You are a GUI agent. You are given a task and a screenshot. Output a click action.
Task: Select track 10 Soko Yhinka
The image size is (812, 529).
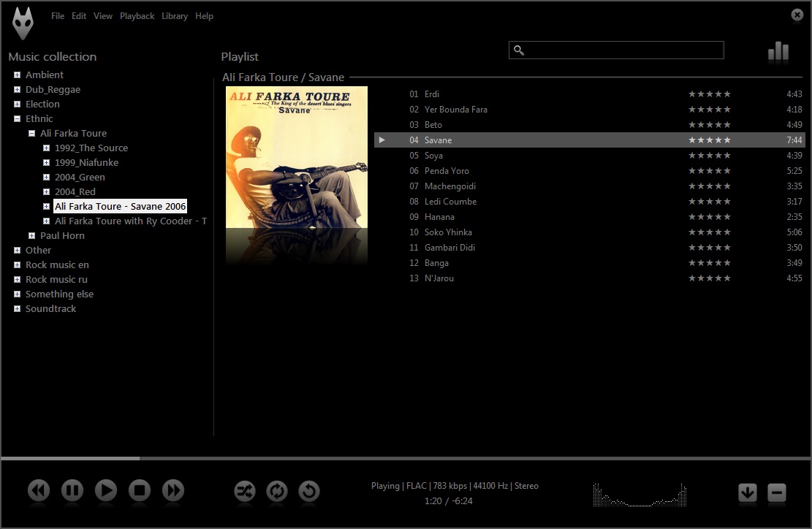coord(588,232)
